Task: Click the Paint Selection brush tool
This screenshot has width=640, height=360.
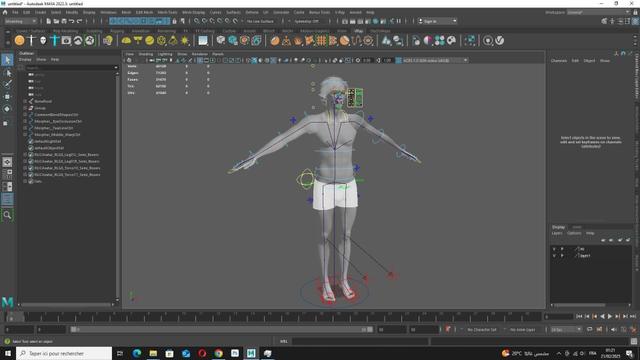Action: point(7,84)
